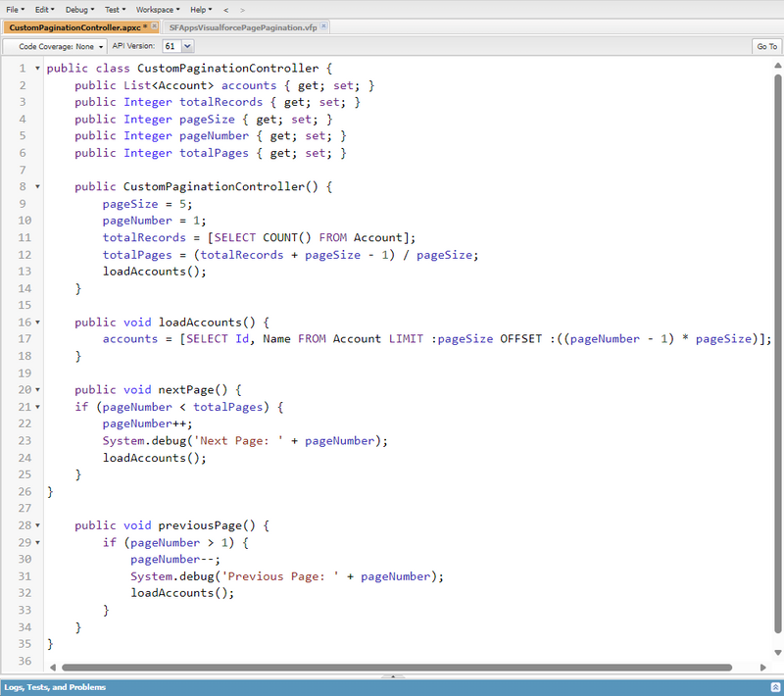Open the Help menu

[201, 10]
